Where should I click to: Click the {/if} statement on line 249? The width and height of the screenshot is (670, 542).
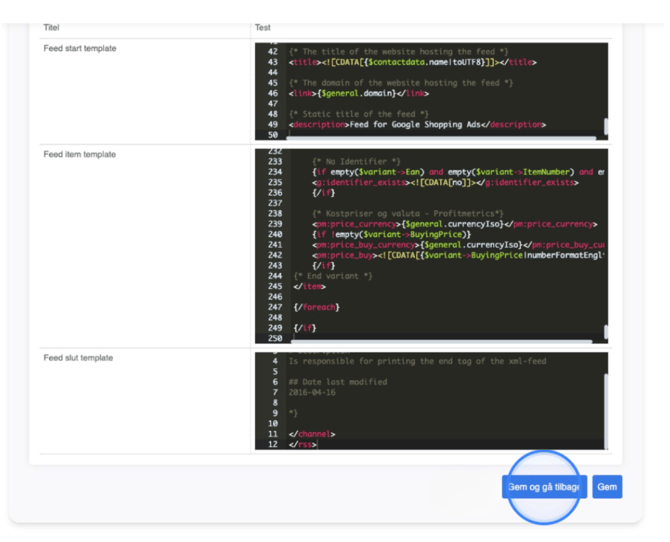tap(305, 328)
